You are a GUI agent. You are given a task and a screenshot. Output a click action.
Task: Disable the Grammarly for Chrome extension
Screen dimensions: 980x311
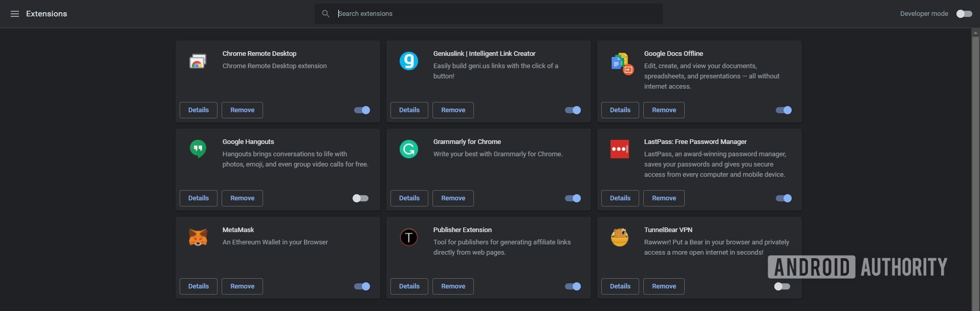coord(573,198)
